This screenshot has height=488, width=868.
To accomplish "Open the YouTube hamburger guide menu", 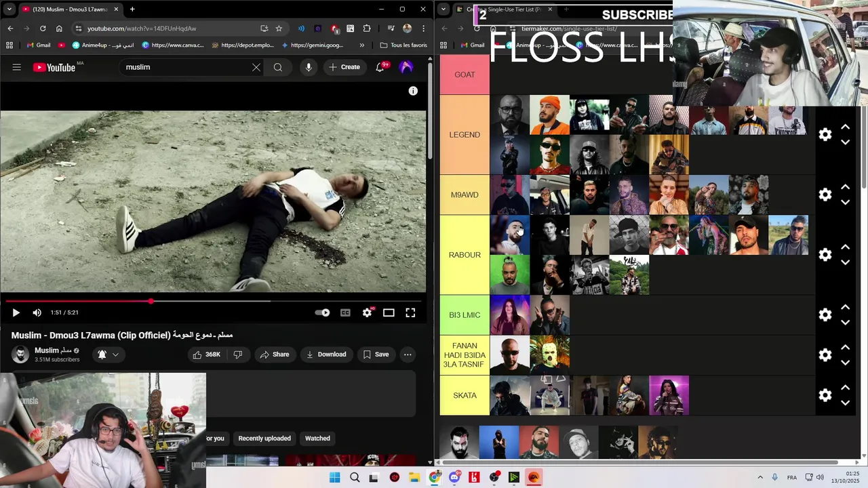I will click(16, 67).
